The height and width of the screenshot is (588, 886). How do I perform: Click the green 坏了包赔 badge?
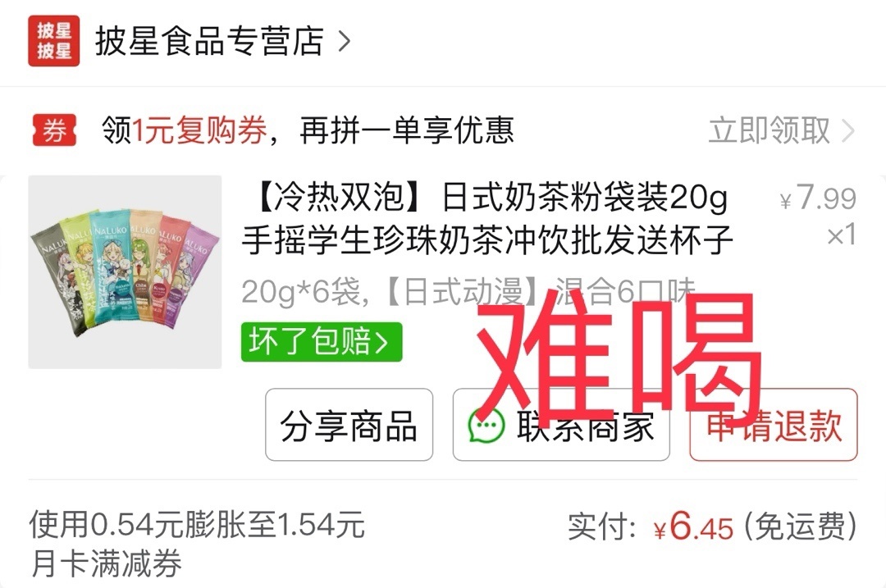[x=322, y=342]
